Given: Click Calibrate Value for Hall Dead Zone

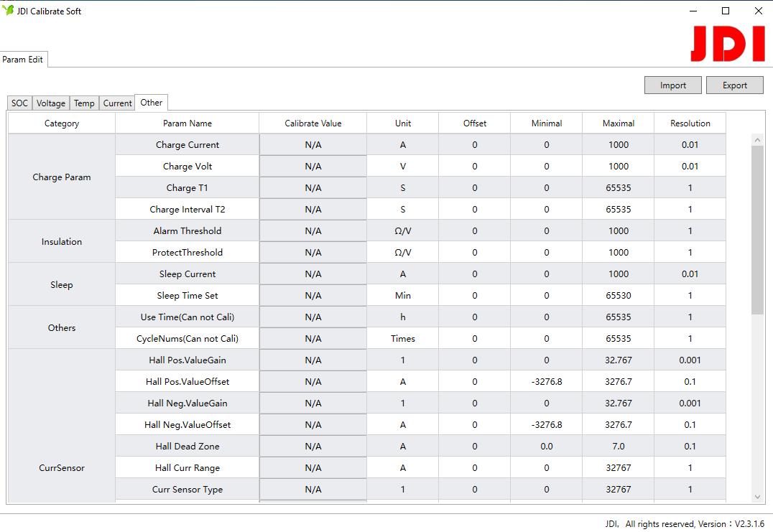Looking at the screenshot, I should click(x=313, y=447).
